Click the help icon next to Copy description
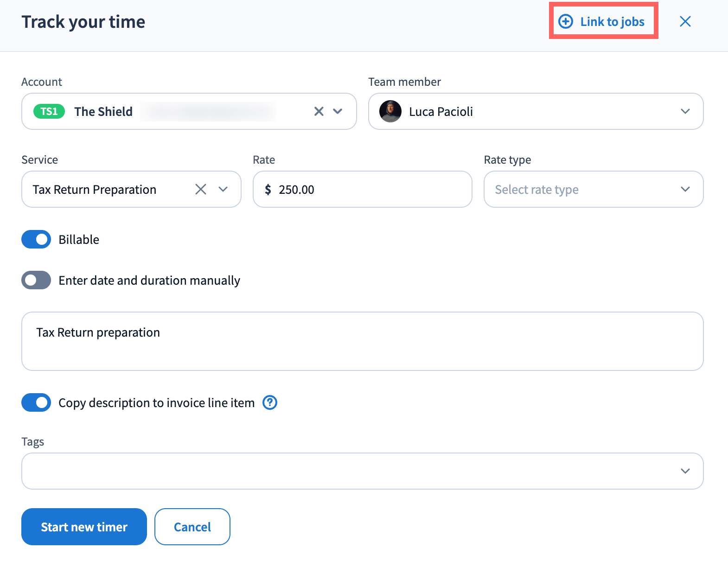This screenshot has width=728, height=574. click(x=269, y=402)
